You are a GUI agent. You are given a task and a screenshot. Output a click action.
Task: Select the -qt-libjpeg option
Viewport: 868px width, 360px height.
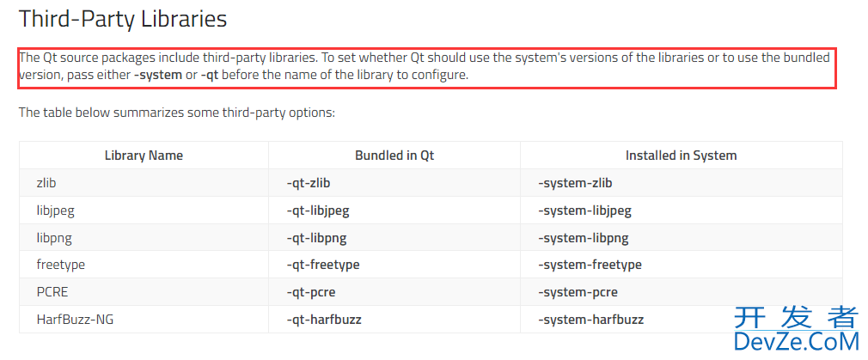[x=318, y=211]
